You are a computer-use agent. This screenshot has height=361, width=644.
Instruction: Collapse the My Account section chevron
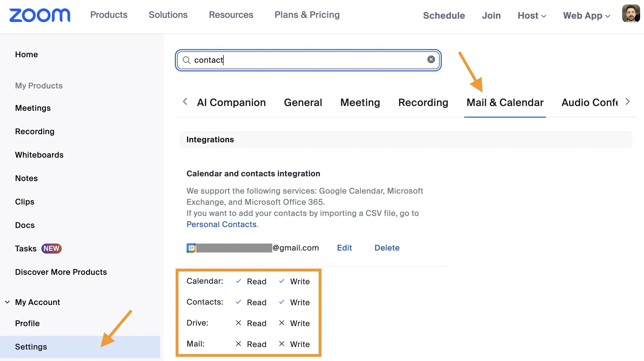[x=8, y=302]
